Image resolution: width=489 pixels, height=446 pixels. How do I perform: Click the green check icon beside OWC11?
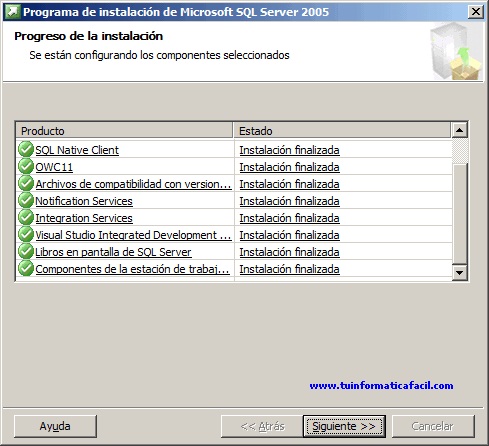pyautogui.click(x=26, y=166)
